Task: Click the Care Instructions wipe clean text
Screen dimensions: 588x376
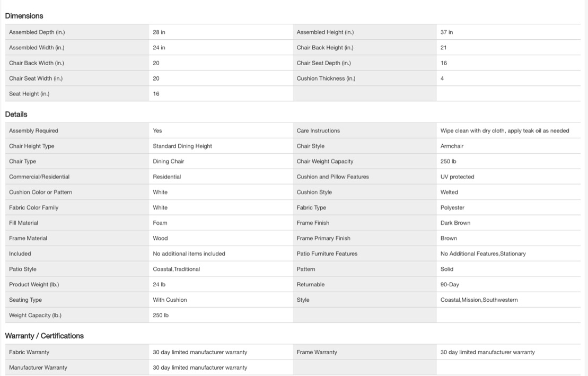Action: (504, 130)
